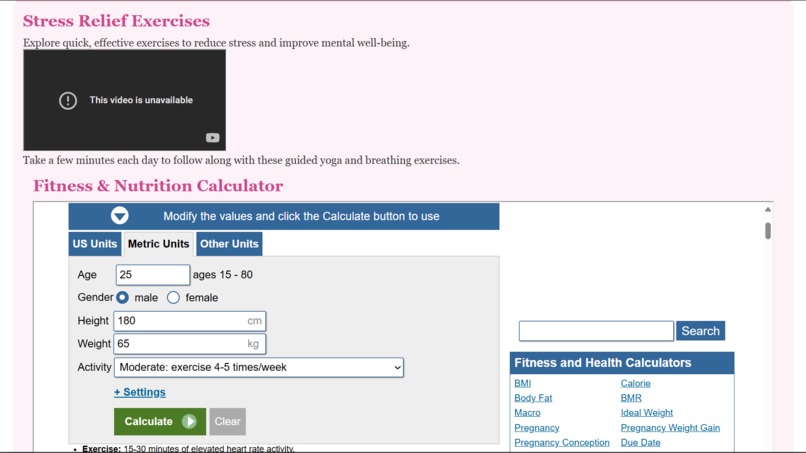Open the BMR calculator link
This screenshot has width=806, height=453.
point(631,398)
